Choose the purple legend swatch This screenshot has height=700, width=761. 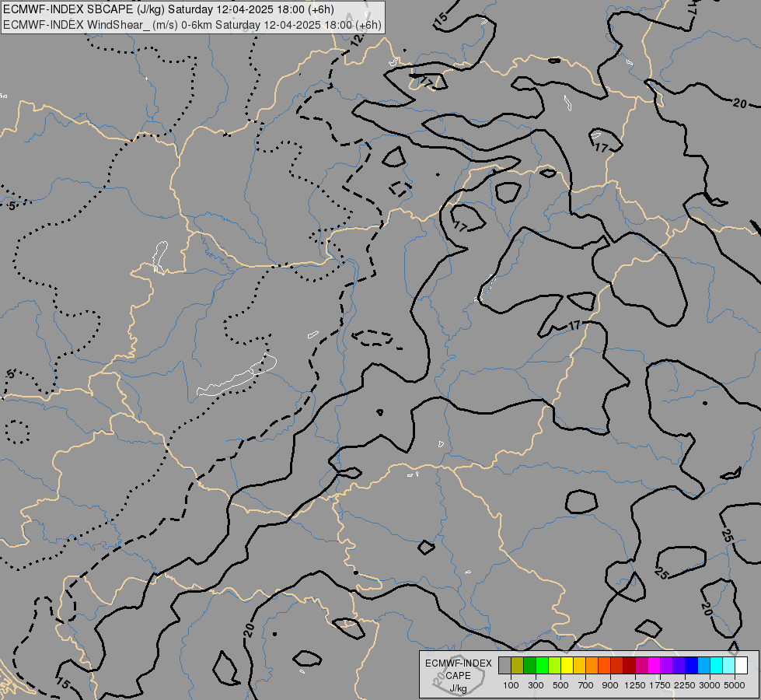tap(667, 665)
